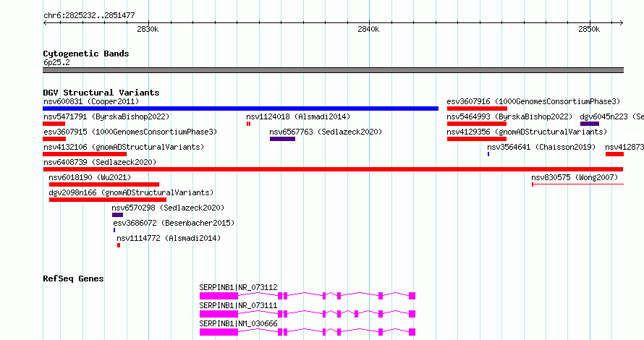Click the SERPINB1 NR_073111 gene model

pyautogui.click(x=308, y=314)
